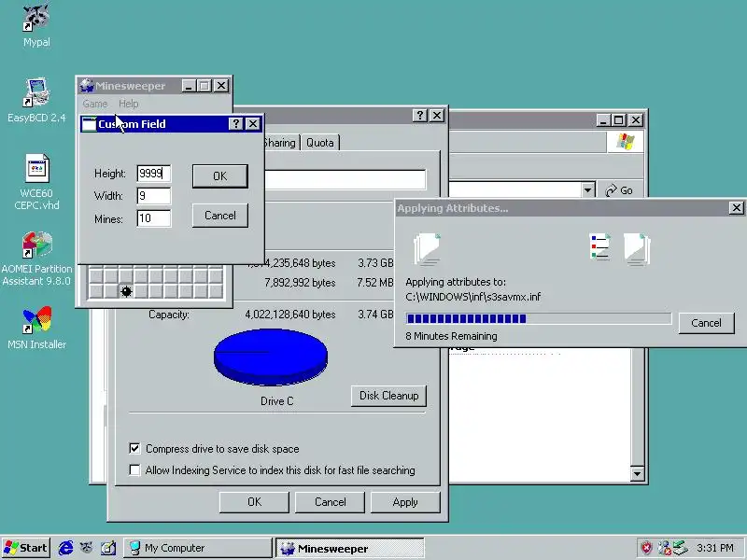This screenshot has height=560, width=747.
Task: Close the Applying Attributes dialog
Action: coord(736,207)
